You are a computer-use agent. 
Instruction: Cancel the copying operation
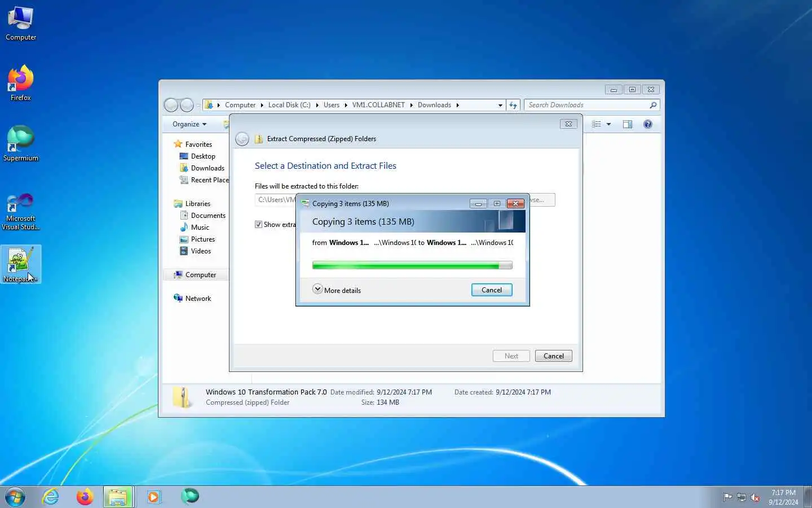(x=492, y=290)
